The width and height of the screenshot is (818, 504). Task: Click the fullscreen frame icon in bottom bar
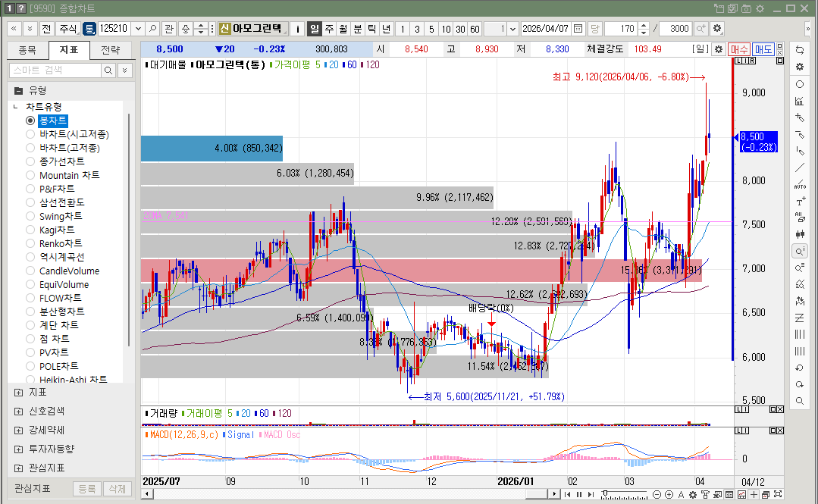click(778, 494)
